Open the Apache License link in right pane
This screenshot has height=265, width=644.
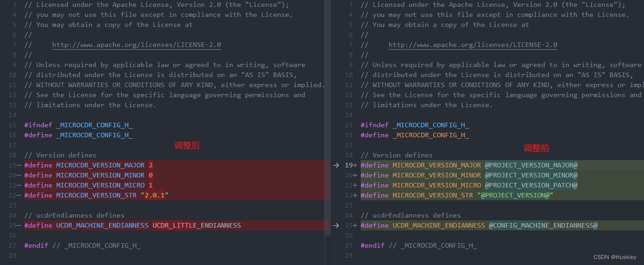click(473, 44)
